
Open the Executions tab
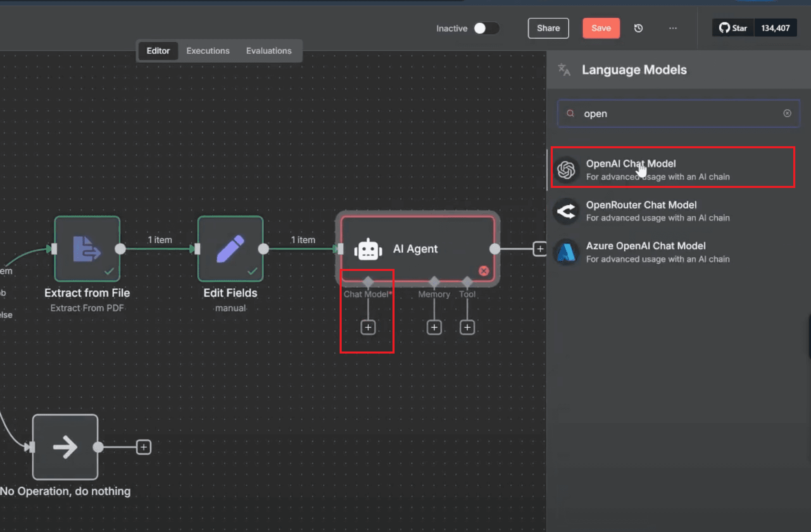pyautogui.click(x=208, y=51)
